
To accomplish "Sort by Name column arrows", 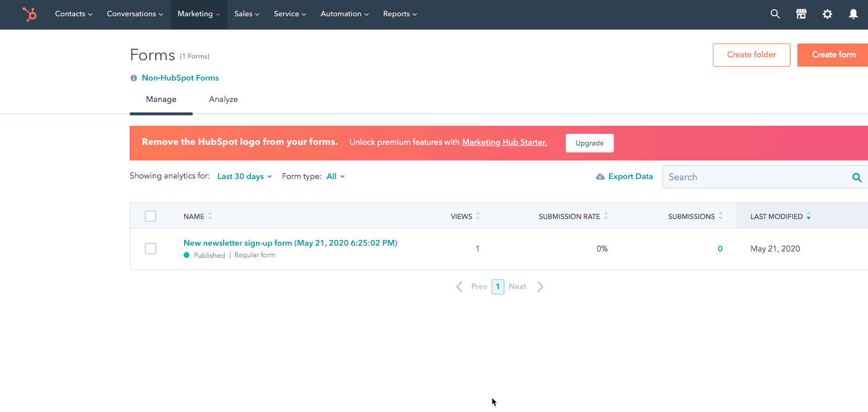I will tap(210, 216).
